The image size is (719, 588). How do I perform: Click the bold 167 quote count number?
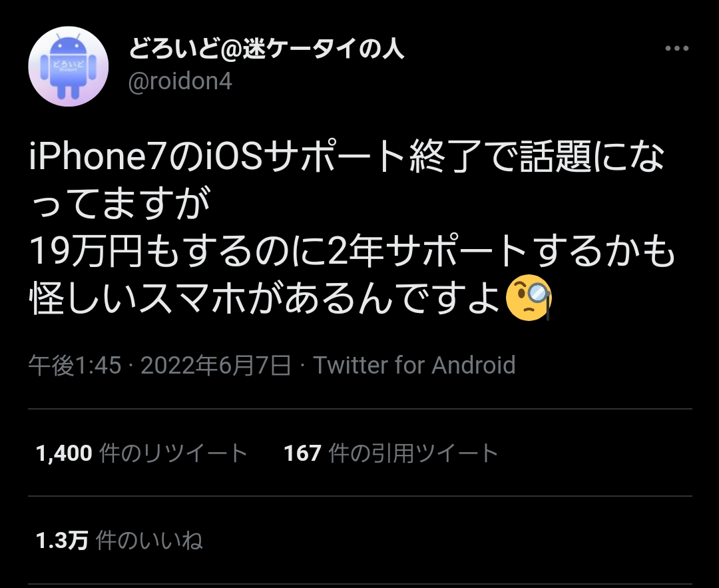pos(303,453)
